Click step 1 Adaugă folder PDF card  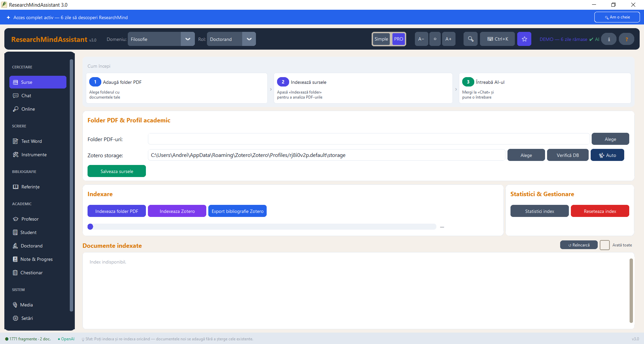point(177,89)
